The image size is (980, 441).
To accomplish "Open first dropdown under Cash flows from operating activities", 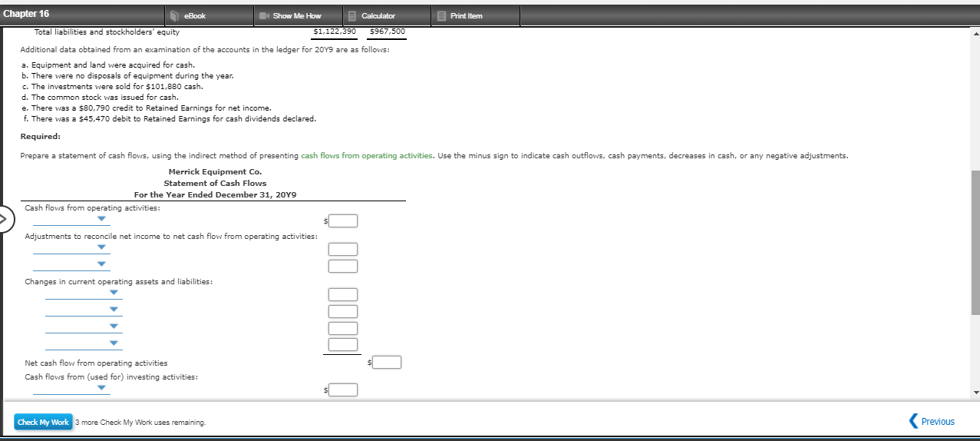I will pyautogui.click(x=71, y=218).
